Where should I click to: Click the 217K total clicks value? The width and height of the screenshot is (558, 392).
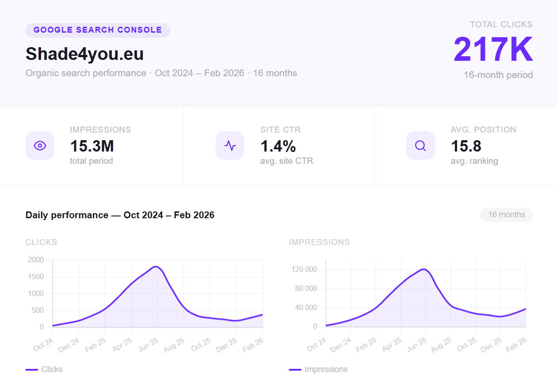[x=493, y=49]
